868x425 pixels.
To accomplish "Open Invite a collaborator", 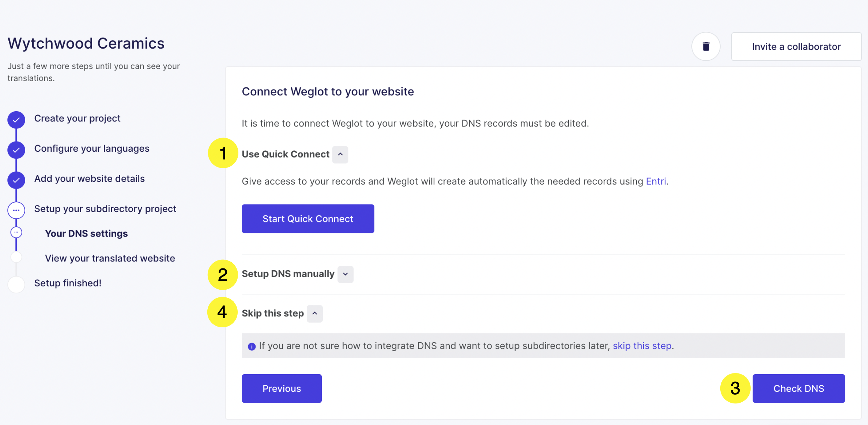I will point(796,46).
